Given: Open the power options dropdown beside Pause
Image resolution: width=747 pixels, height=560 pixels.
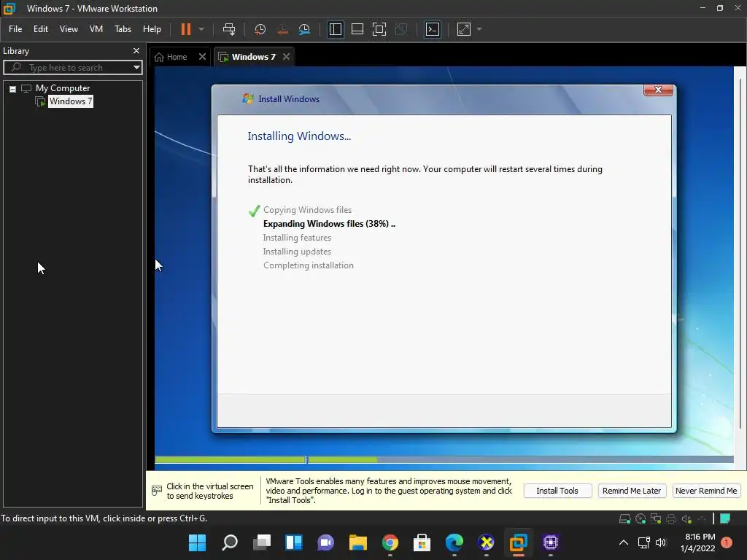Looking at the screenshot, I should click(201, 29).
